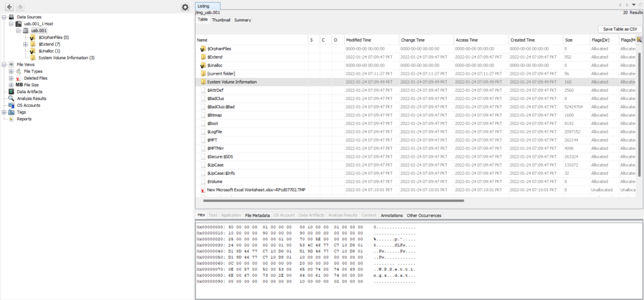Click the File Types icon

[x=19, y=72]
